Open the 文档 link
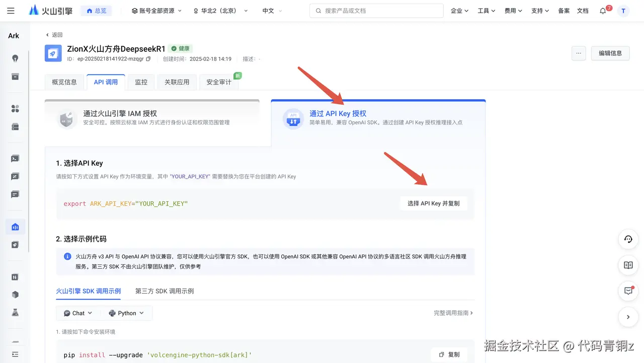The height and width of the screenshot is (363, 644). [x=583, y=11]
